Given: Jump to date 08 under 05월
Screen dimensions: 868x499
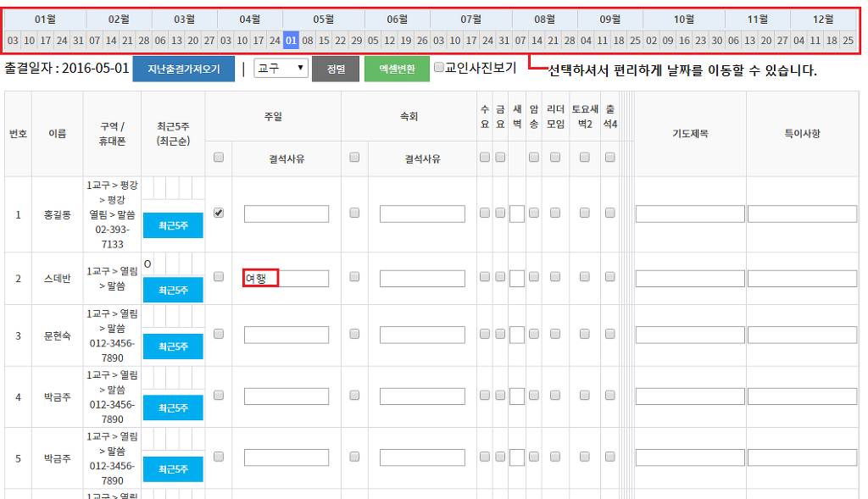Looking at the screenshot, I should point(308,41).
